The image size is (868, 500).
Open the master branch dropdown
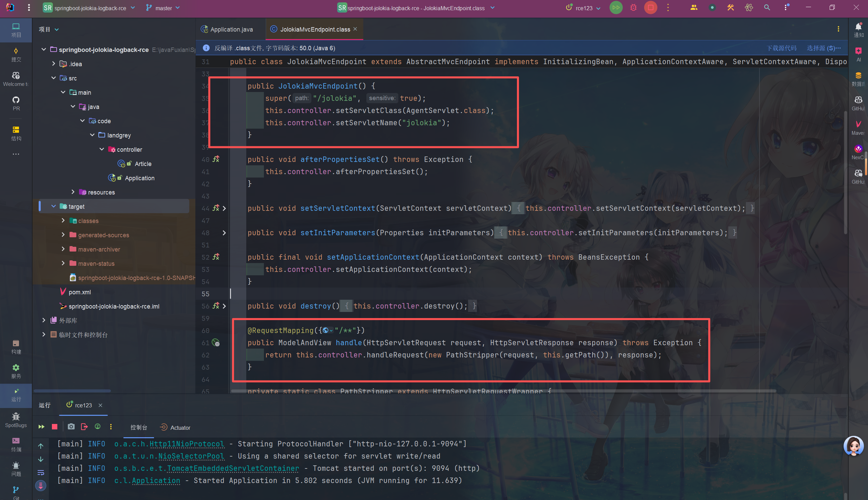click(163, 8)
